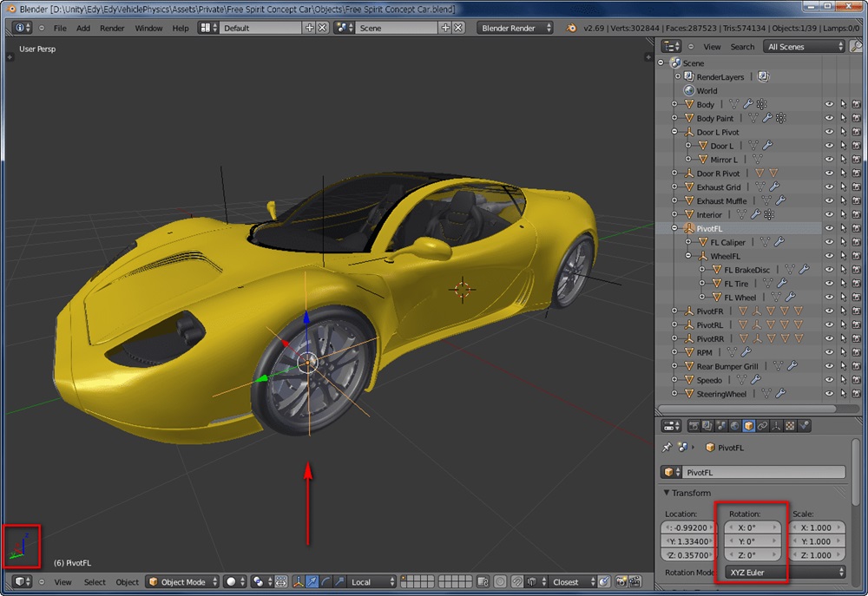Open the Object Mode selector dropdown
The height and width of the screenshot is (596, 868).
(x=182, y=581)
